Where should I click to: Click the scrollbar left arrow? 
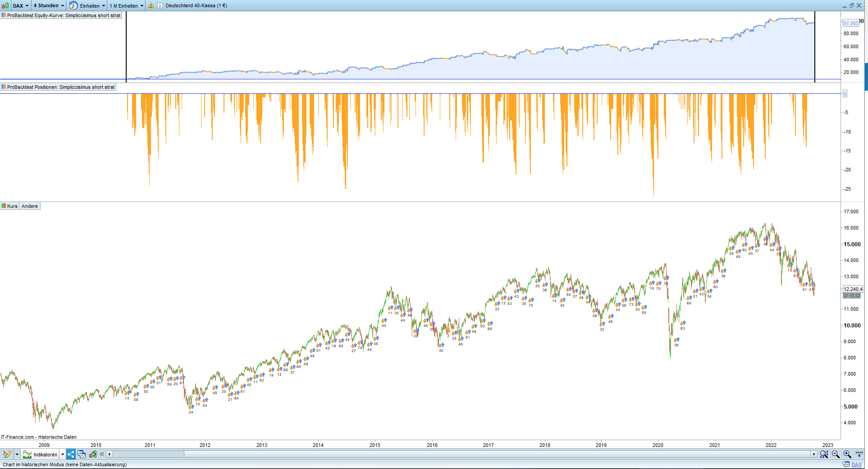(x=110, y=454)
